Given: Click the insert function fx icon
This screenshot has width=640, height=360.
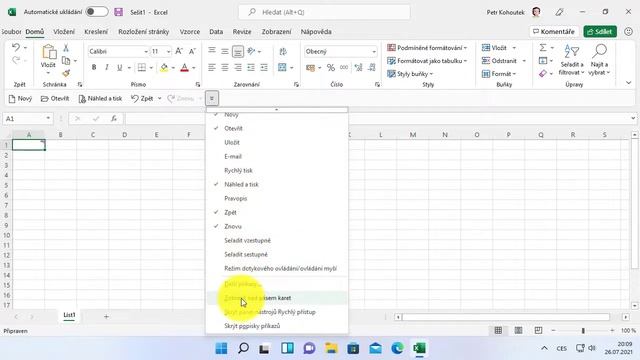Looking at the screenshot, I should pos(114,119).
